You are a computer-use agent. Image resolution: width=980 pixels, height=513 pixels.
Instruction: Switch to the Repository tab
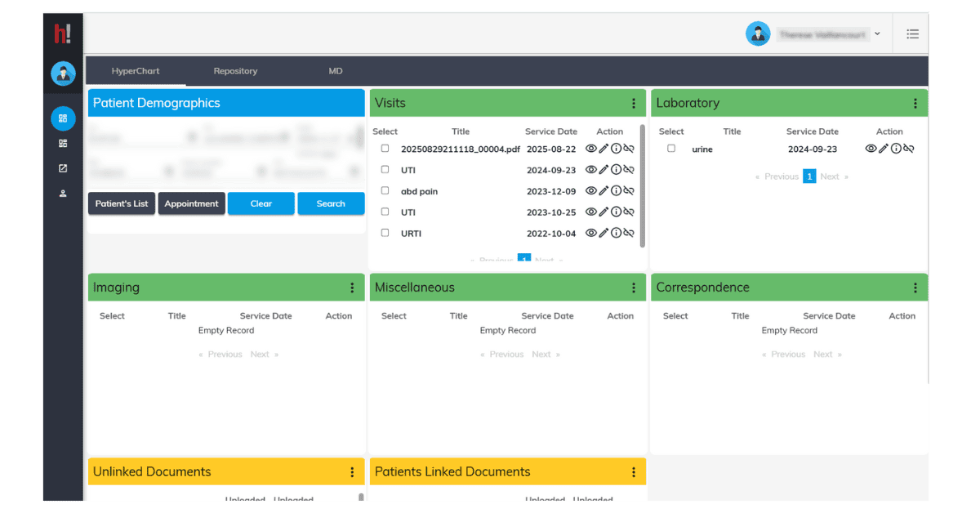[x=235, y=71]
